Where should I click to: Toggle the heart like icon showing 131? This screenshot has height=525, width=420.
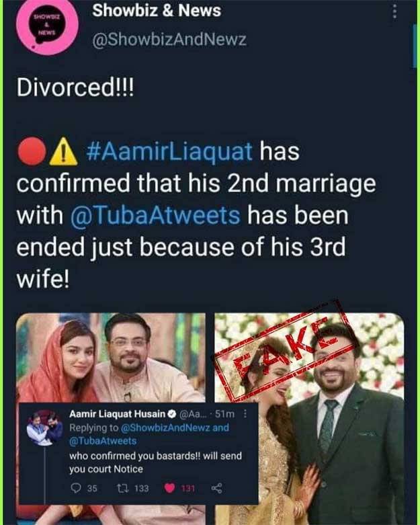coord(169,489)
